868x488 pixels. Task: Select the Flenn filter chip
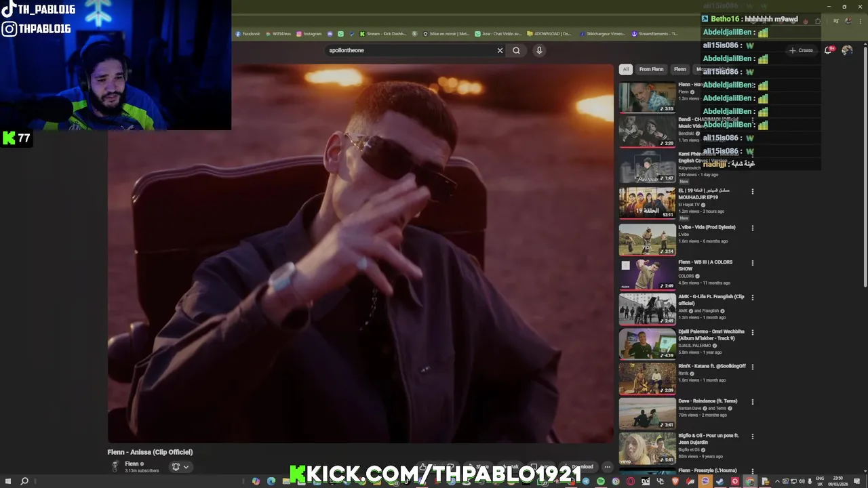pyautogui.click(x=679, y=69)
